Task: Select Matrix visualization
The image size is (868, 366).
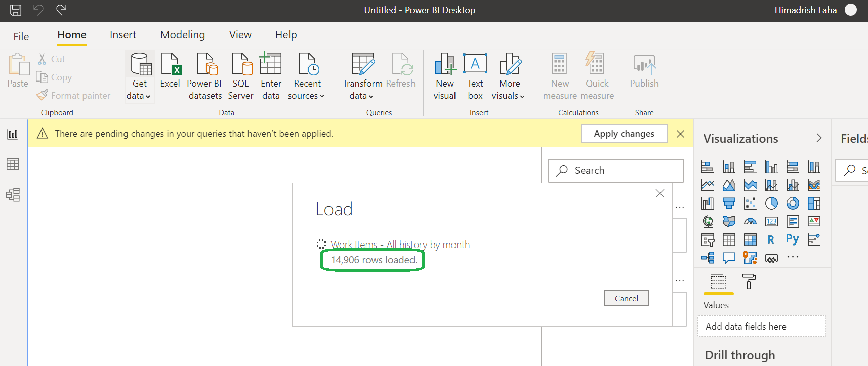Action: tap(750, 239)
